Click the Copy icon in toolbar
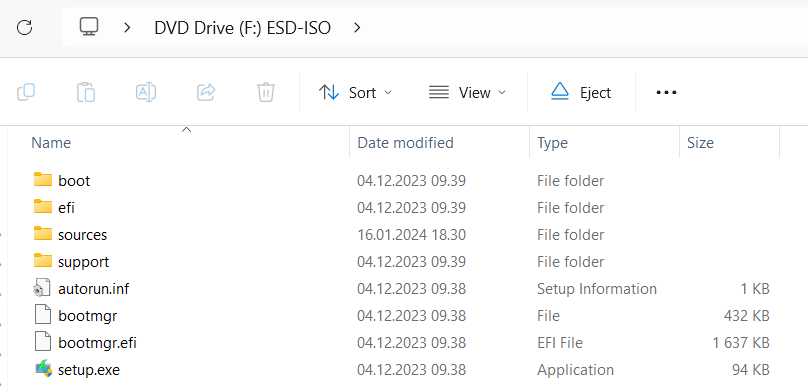The width and height of the screenshot is (808, 392). point(26,93)
